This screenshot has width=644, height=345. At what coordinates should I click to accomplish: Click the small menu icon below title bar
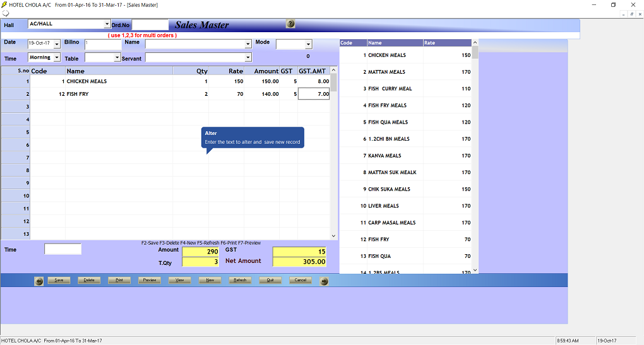click(6, 13)
